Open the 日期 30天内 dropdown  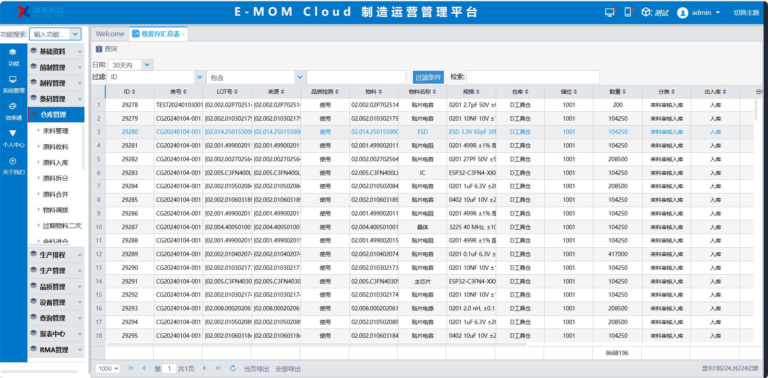coord(147,65)
